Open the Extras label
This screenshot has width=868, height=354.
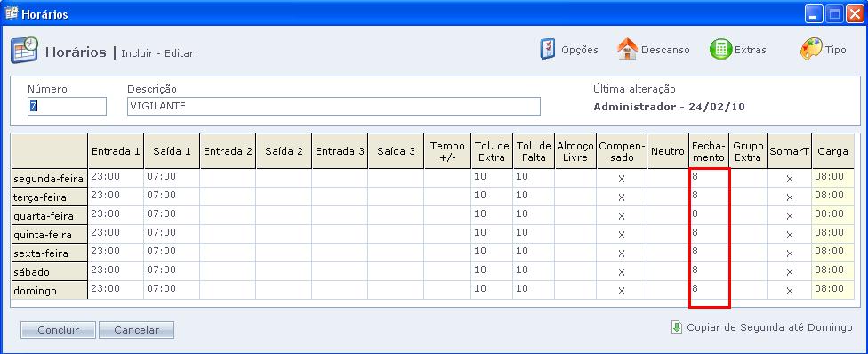pos(750,50)
